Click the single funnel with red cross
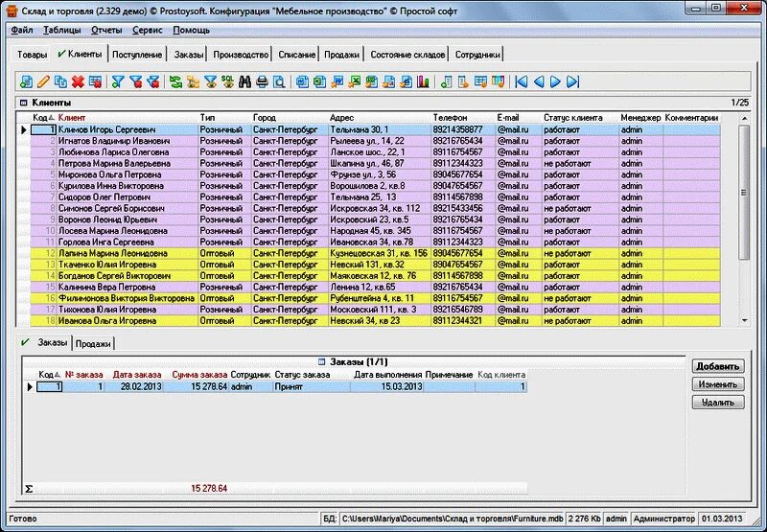767x532 pixels. pyautogui.click(x=135, y=81)
